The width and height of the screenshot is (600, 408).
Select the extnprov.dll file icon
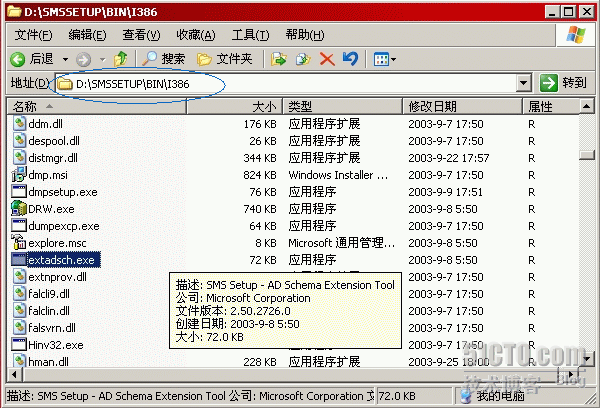point(19,276)
